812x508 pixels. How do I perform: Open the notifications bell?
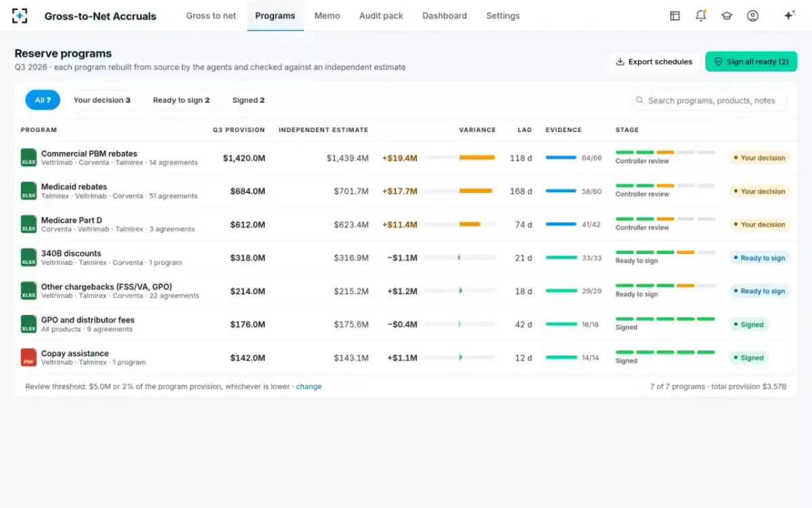(x=701, y=16)
